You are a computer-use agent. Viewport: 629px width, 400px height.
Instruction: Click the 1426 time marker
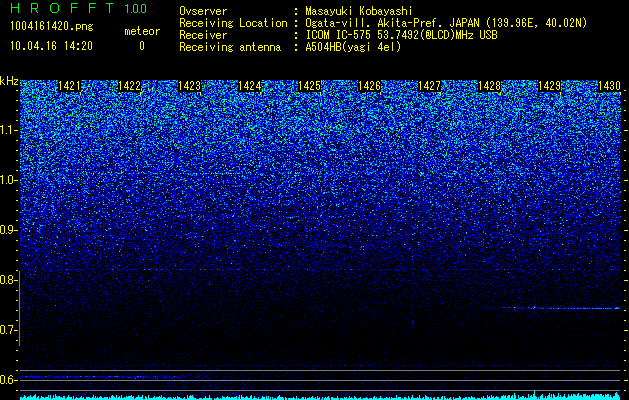coord(369,86)
